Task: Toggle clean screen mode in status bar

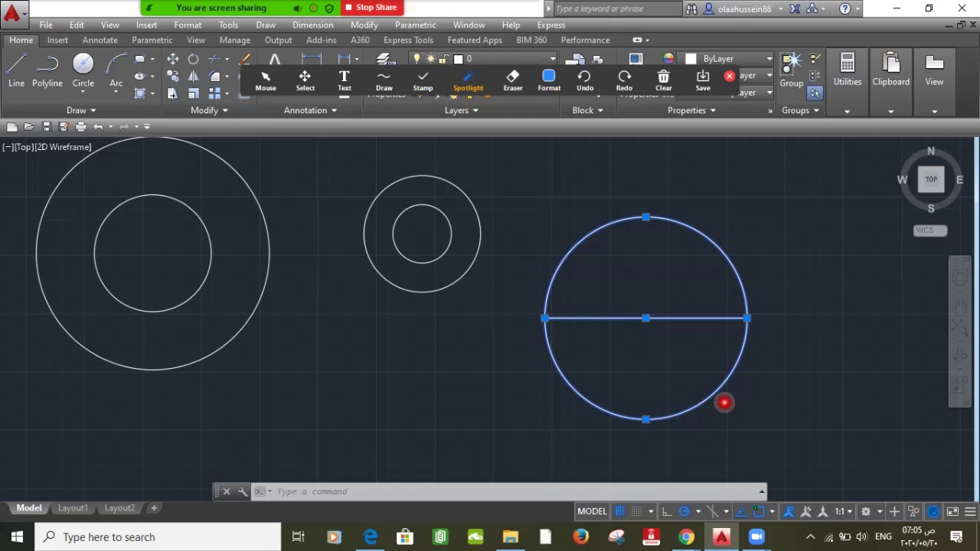Action: click(952, 511)
